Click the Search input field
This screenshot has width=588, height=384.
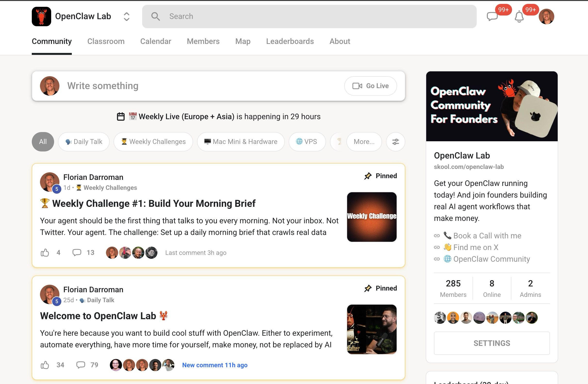(x=309, y=16)
